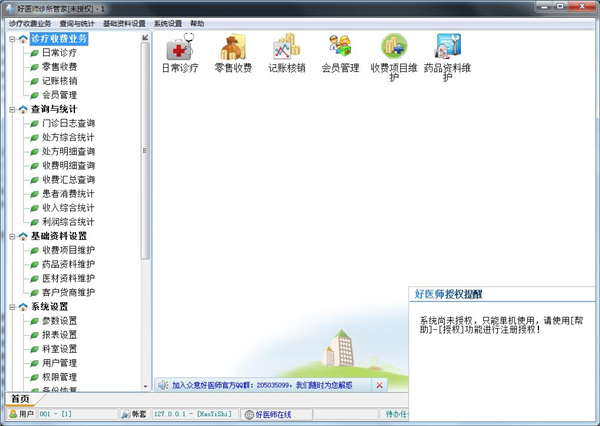Click the 好医师在线 globe icon in status bar

pos(249,414)
